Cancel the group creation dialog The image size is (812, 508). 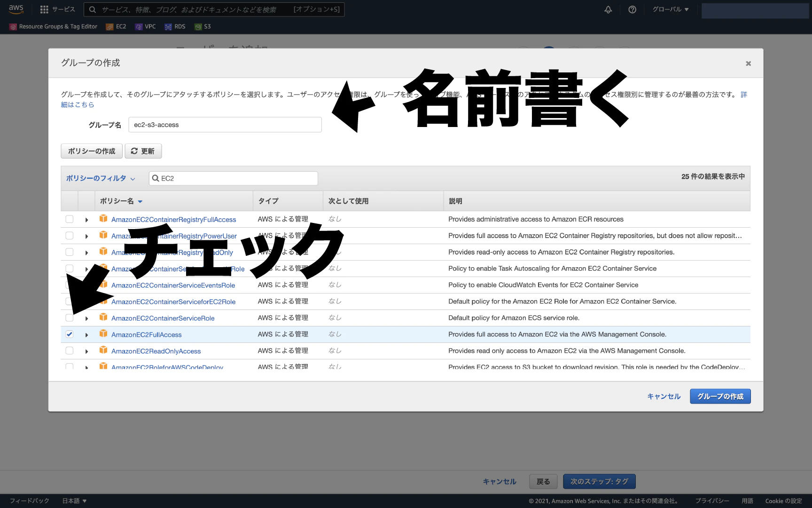tap(664, 397)
